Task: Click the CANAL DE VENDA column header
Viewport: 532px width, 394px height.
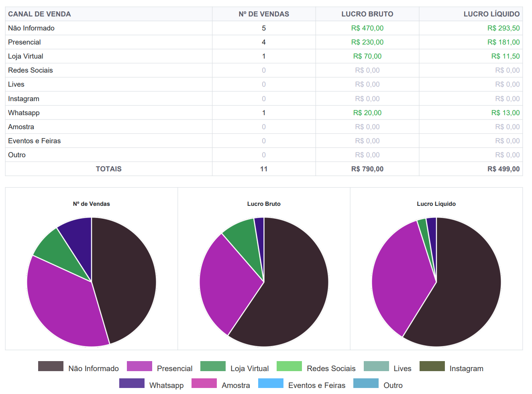Action: click(39, 14)
